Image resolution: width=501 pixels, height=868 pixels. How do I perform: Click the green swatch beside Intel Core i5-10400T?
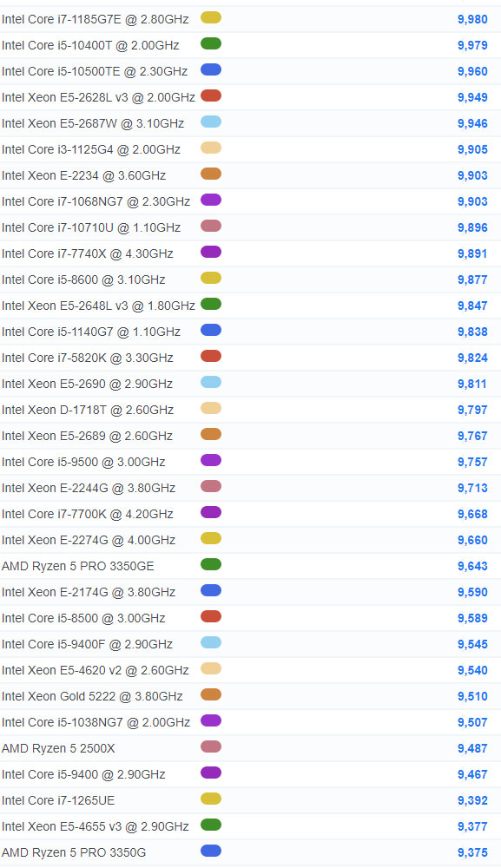click(211, 43)
